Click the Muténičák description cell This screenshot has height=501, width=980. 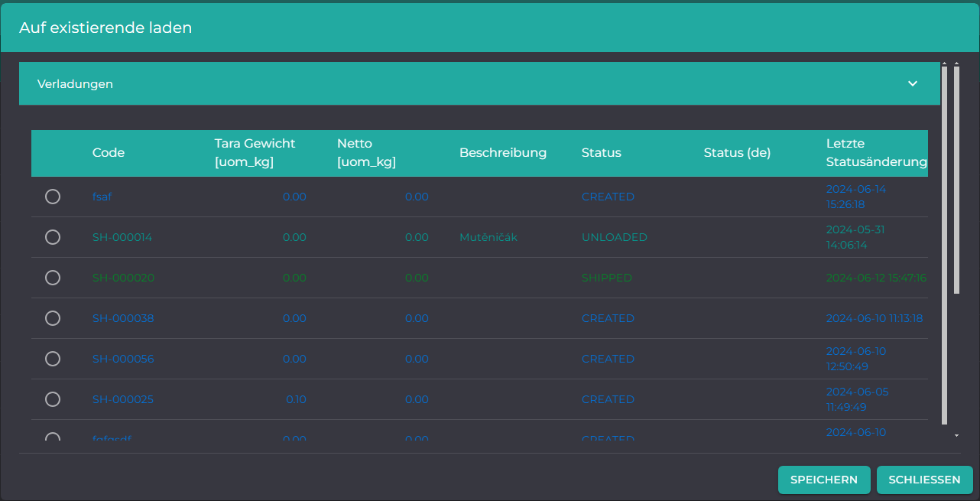tap(488, 237)
